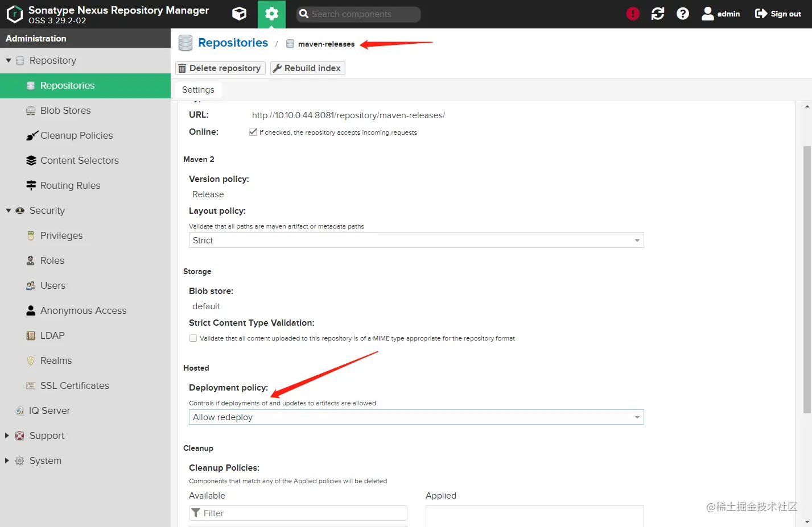812x527 pixels.
Task: Toggle the Online checkbox
Action: (x=253, y=132)
